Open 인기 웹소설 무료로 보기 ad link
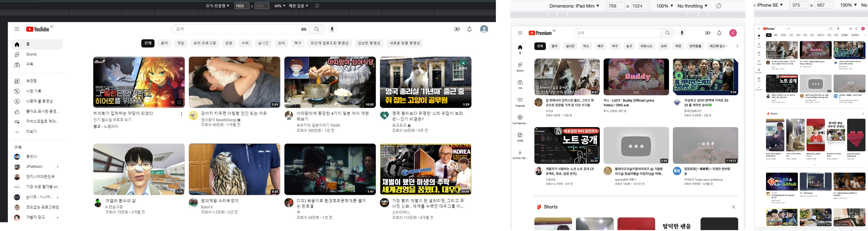The width and height of the screenshot is (868, 231). pos(112,120)
